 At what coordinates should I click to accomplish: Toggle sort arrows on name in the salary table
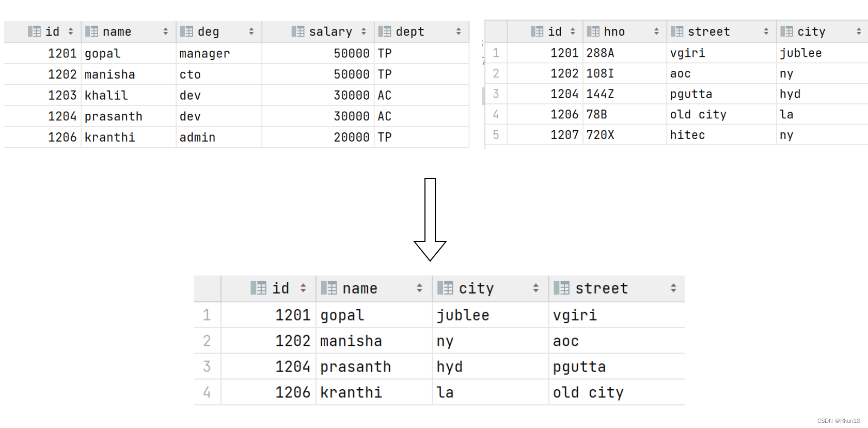(x=166, y=32)
